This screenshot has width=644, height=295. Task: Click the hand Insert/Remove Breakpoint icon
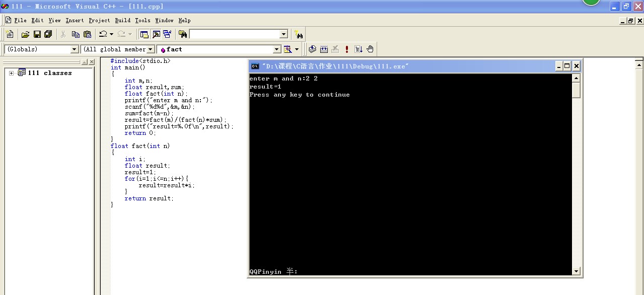(x=370, y=49)
